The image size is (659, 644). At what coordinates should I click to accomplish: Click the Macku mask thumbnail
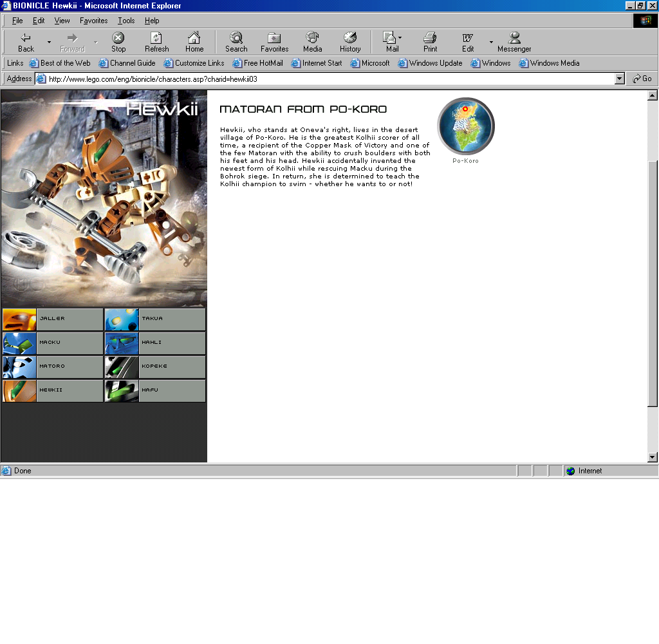point(19,343)
